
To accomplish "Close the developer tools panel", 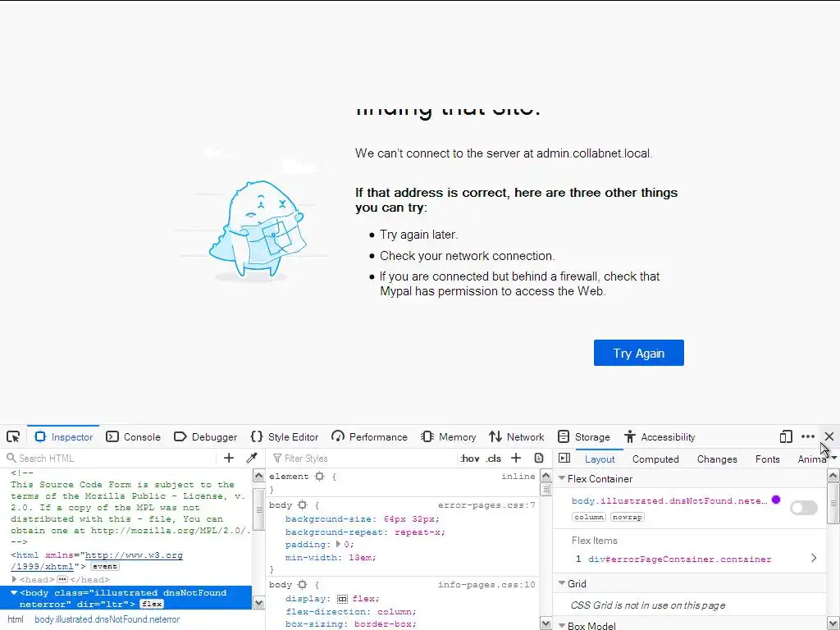I will coord(829,436).
